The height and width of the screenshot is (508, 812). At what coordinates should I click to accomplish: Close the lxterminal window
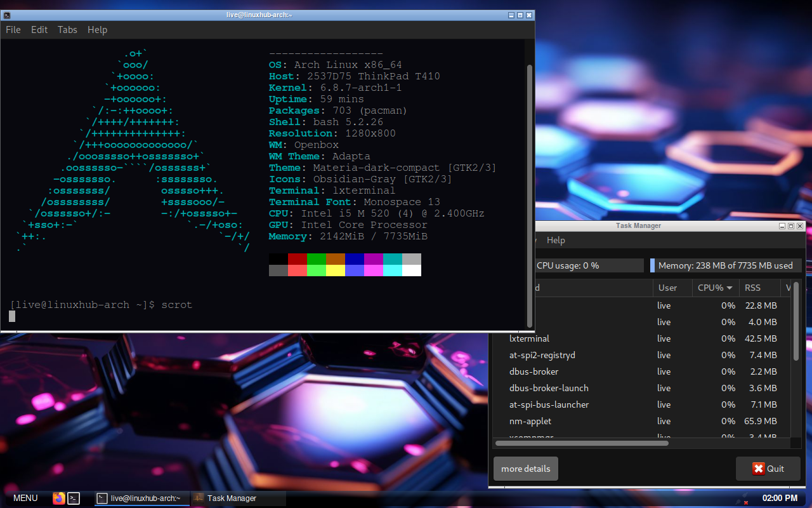(x=529, y=15)
